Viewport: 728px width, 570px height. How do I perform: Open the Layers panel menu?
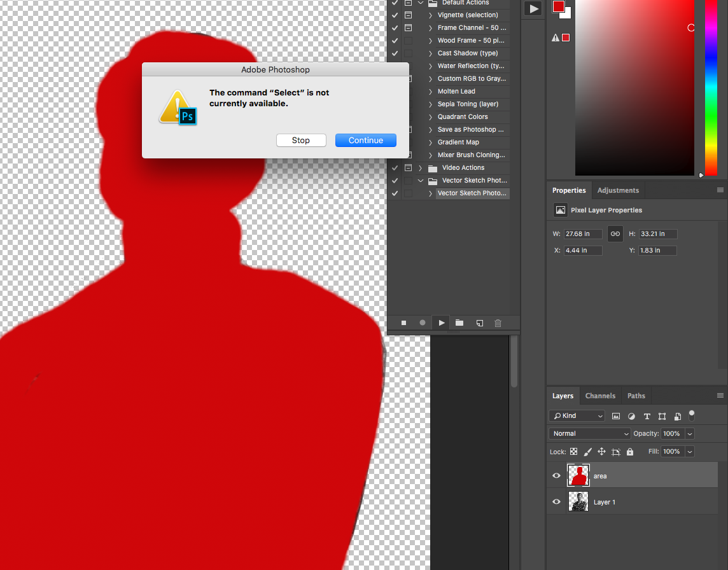click(720, 396)
